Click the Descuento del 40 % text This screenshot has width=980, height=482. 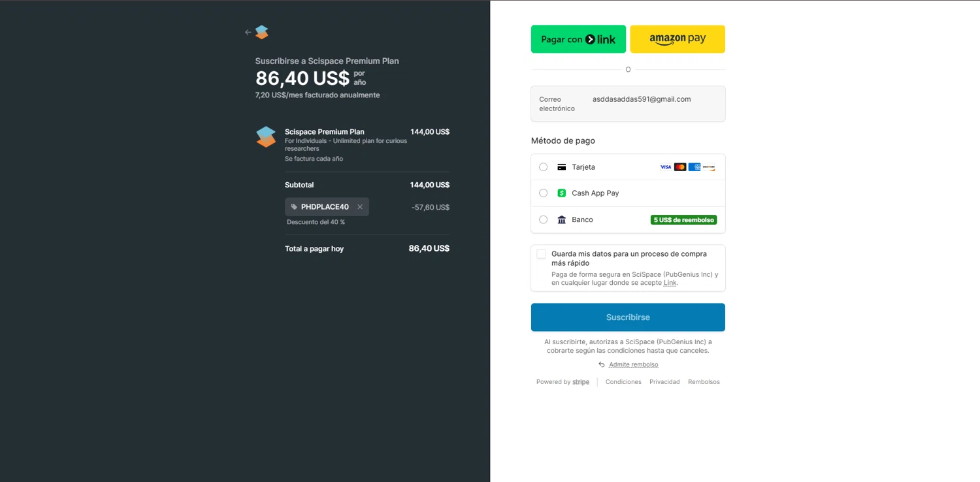(x=316, y=222)
